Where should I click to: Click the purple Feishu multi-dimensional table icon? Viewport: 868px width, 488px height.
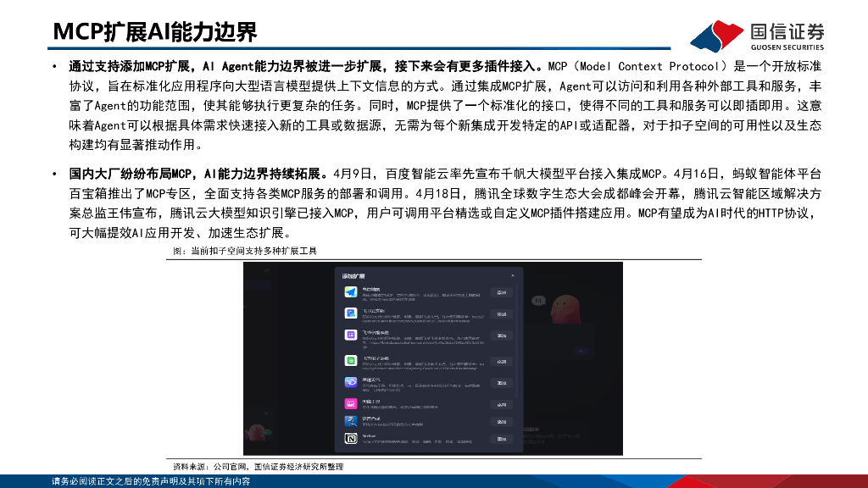pyautogui.click(x=350, y=335)
